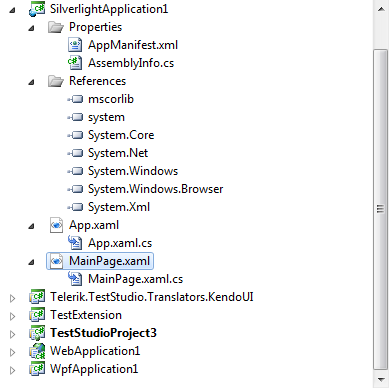The image size is (389, 388).
Task: Click the Properties folder icon
Action: point(56,27)
